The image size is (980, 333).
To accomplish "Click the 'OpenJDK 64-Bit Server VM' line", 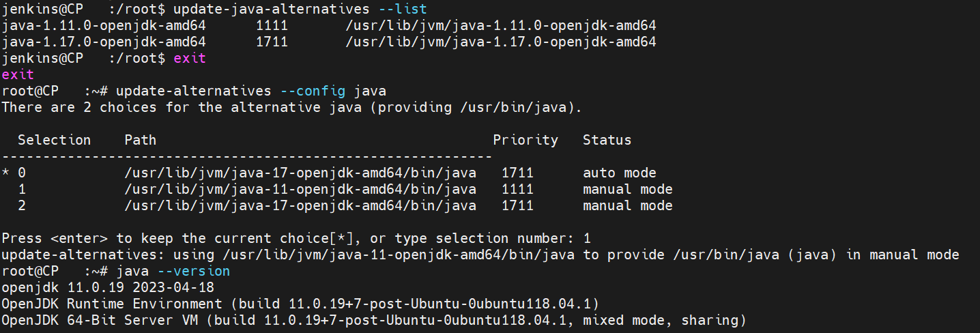I will coord(374,321).
